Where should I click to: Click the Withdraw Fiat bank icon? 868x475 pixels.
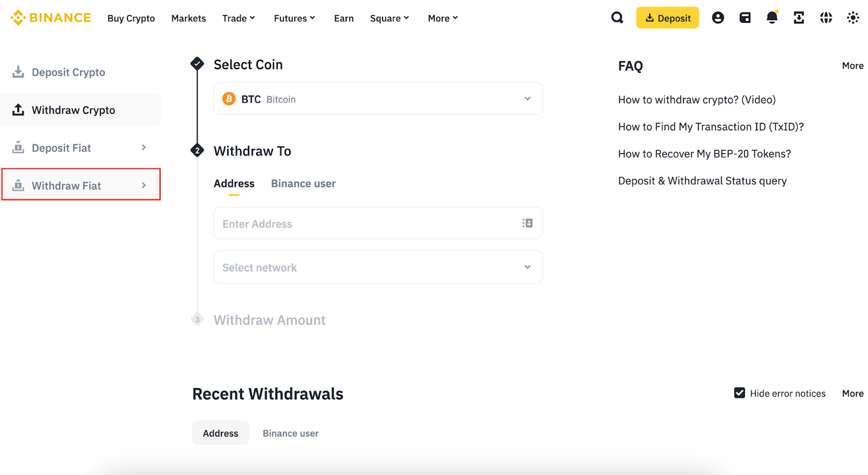pos(18,185)
